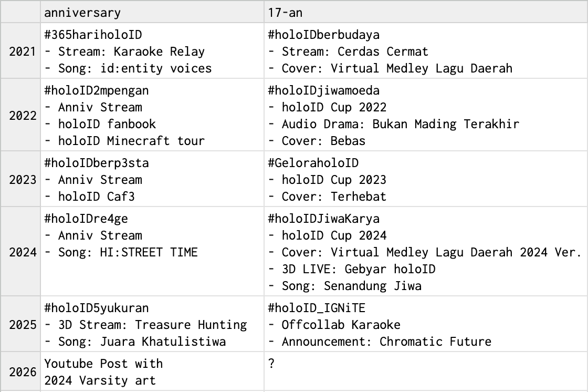Viewport: 588px width, 392px height.
Task: Click the empty top-left corner header cell
Action: 20,12
